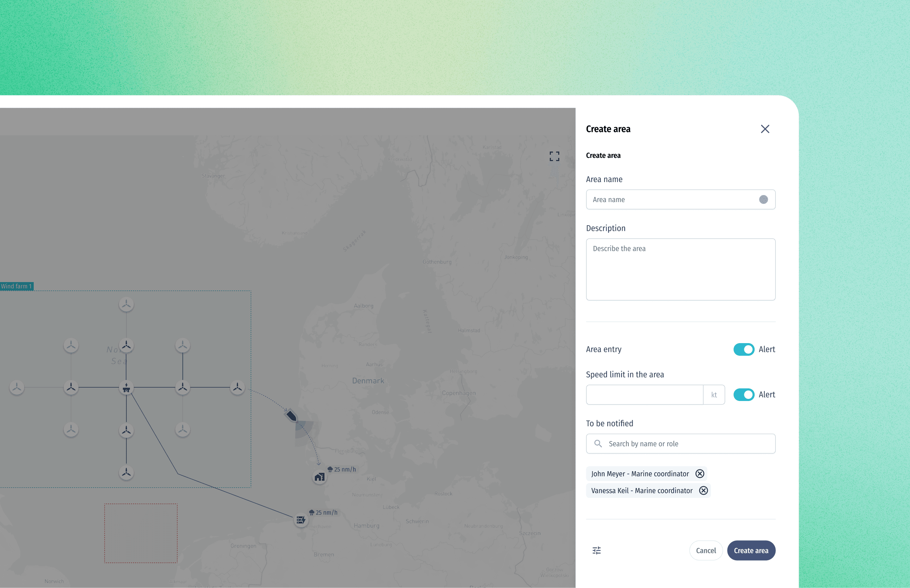Click the vessel marker on the map

click(291, 416)
